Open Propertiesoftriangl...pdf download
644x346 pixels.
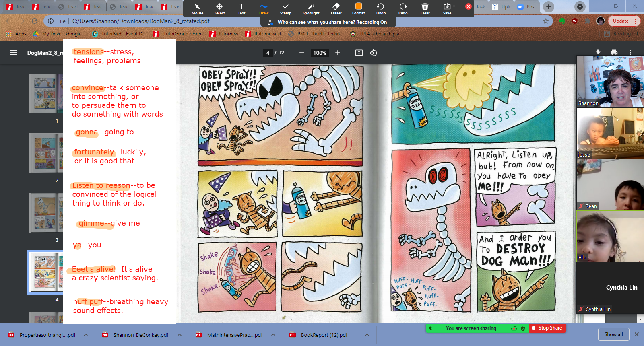click(42, 335)
